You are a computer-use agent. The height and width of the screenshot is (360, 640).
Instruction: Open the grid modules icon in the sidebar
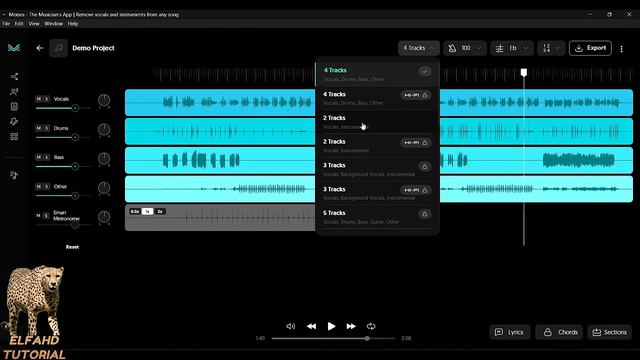14,136
